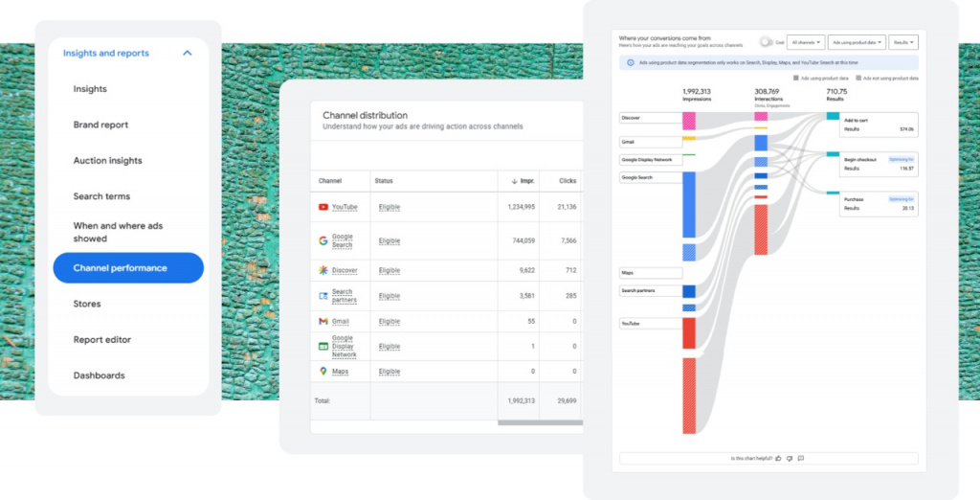Click the solid red YouTube impressions bar

click(x=689, y=333)
